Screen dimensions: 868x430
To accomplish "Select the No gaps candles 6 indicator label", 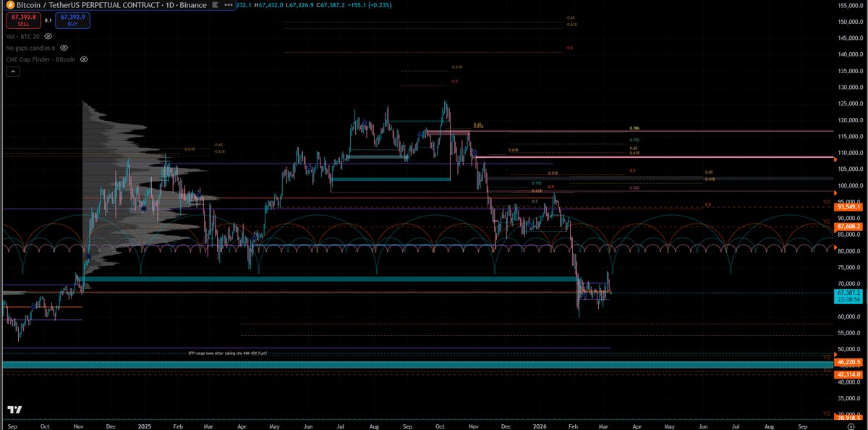I will 30,47.
